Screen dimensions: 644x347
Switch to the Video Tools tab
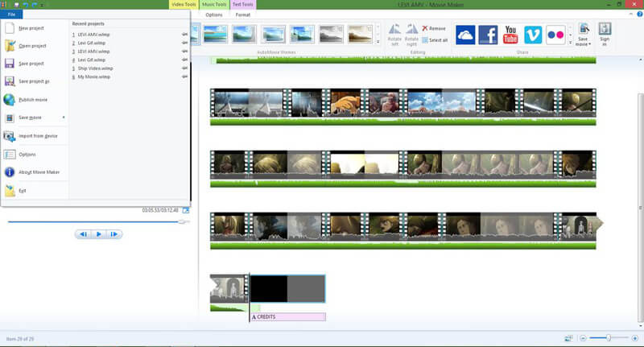[x=184, y=5]
